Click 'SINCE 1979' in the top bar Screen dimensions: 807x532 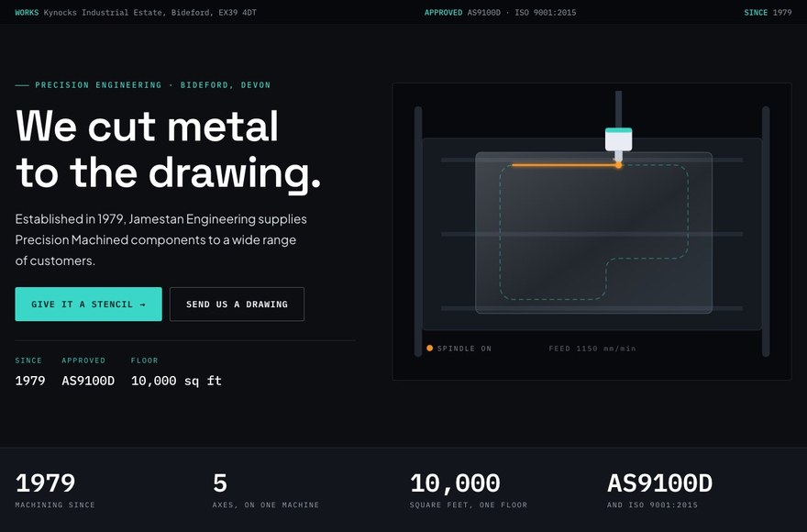(x=768, y=12)
